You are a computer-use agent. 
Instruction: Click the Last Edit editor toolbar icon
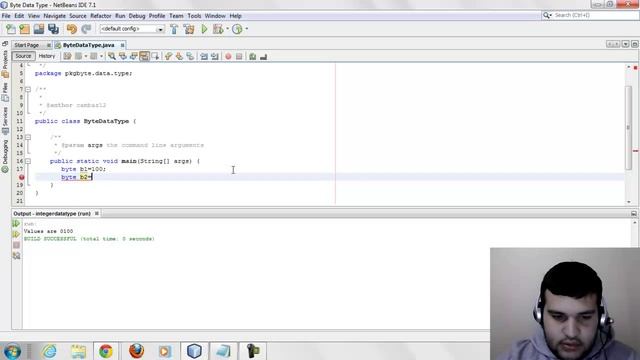tap(67, 56)
